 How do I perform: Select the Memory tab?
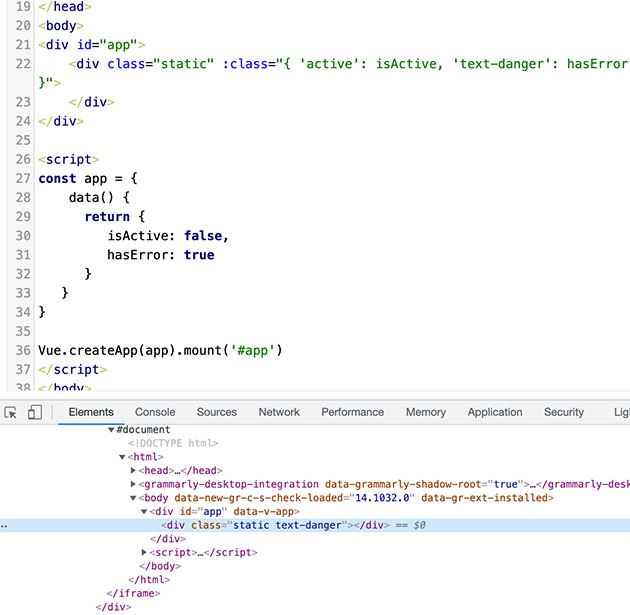426,412
